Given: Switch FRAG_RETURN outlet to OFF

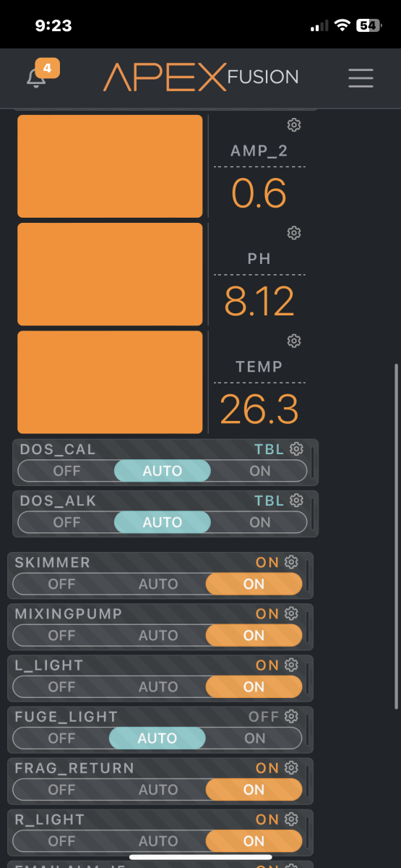Looking at the screenshot, I should [61, 790].
